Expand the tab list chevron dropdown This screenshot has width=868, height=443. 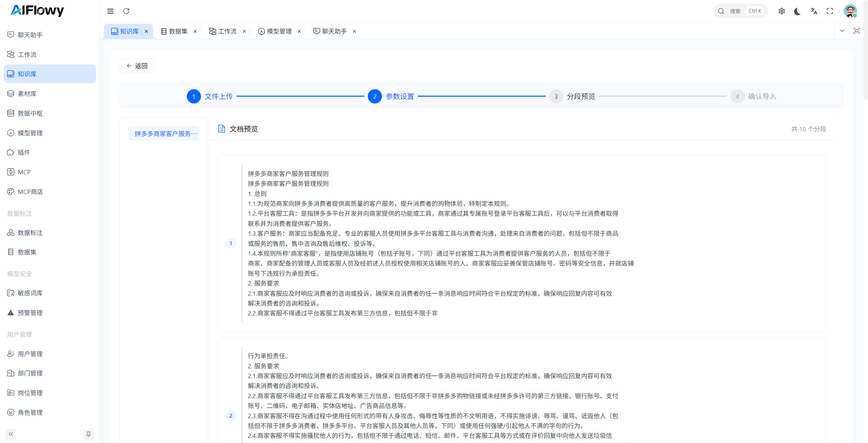(842, 31)
